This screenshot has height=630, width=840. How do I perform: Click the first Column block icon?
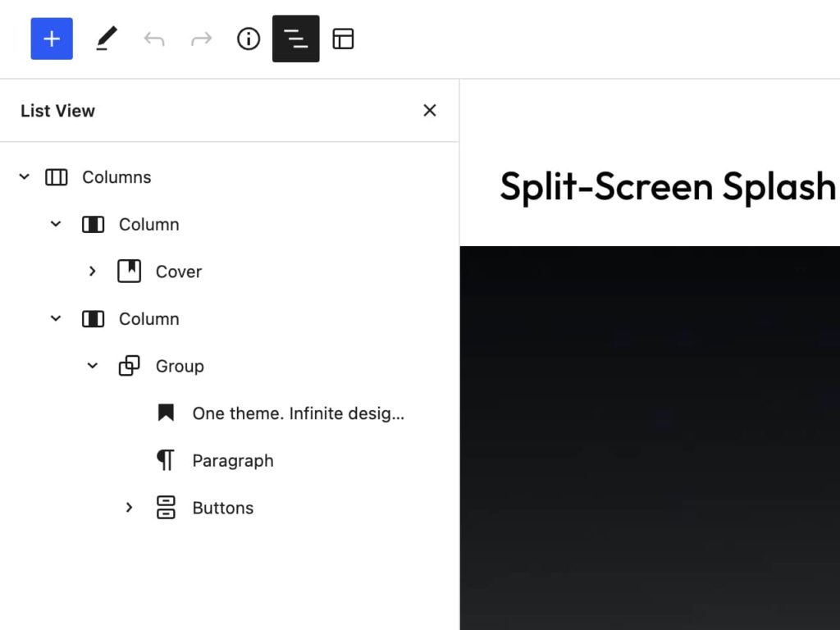click(x=93, y=224)
